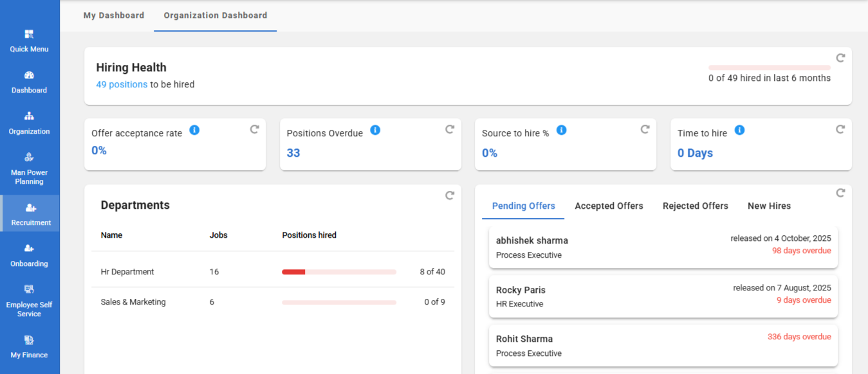Select the Onboarding sidebar icon

[x=29, y=249]
